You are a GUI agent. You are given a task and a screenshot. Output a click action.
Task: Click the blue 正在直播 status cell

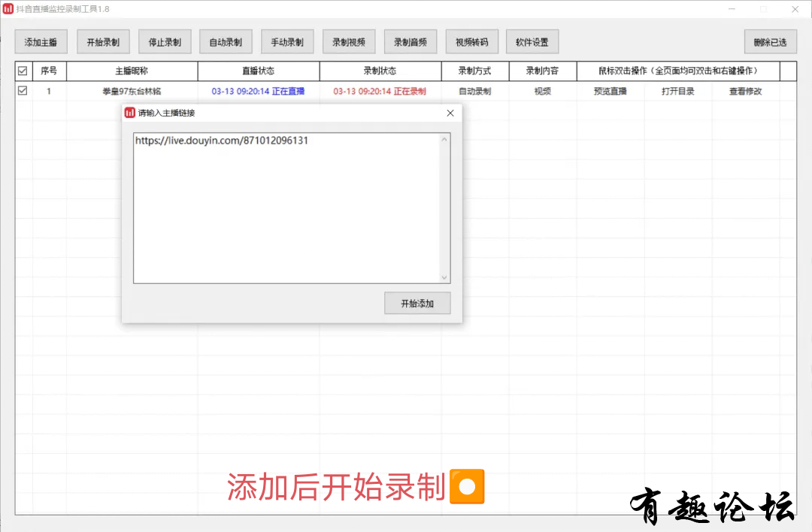[x=258, y=91]
